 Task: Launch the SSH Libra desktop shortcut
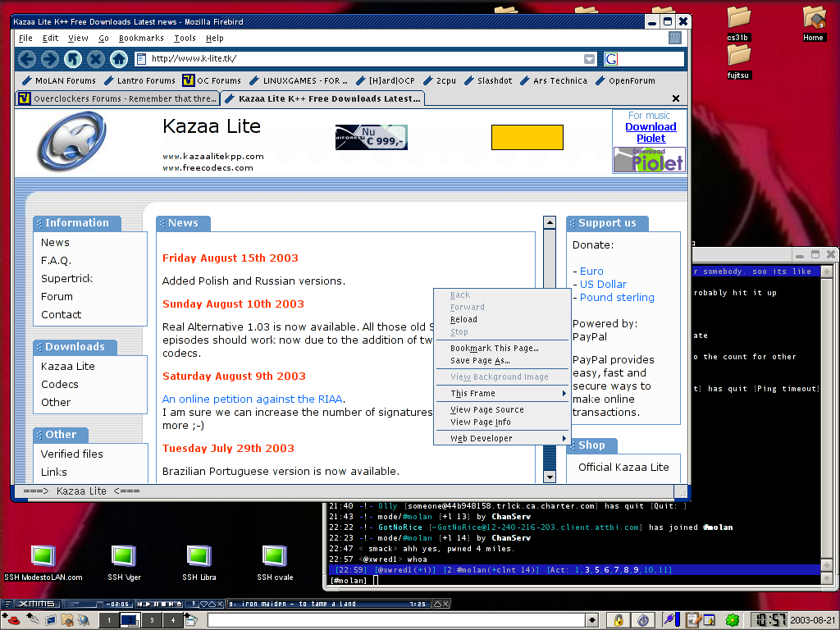[199, 563]
